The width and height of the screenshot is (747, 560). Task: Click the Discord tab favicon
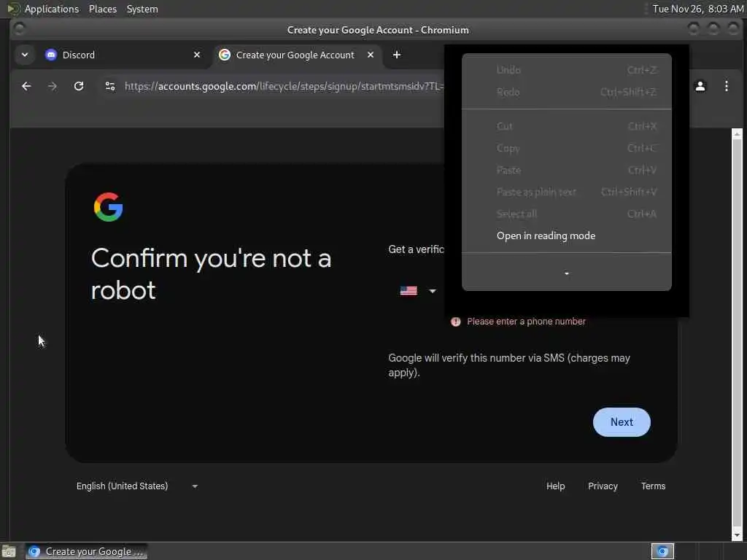pyautogui.click(x=50, y=55)
